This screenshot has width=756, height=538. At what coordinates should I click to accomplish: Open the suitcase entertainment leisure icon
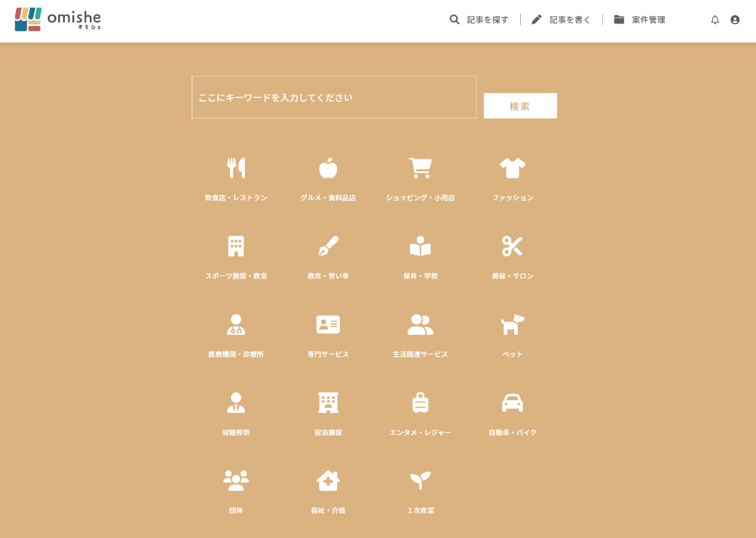coord(420,403)
